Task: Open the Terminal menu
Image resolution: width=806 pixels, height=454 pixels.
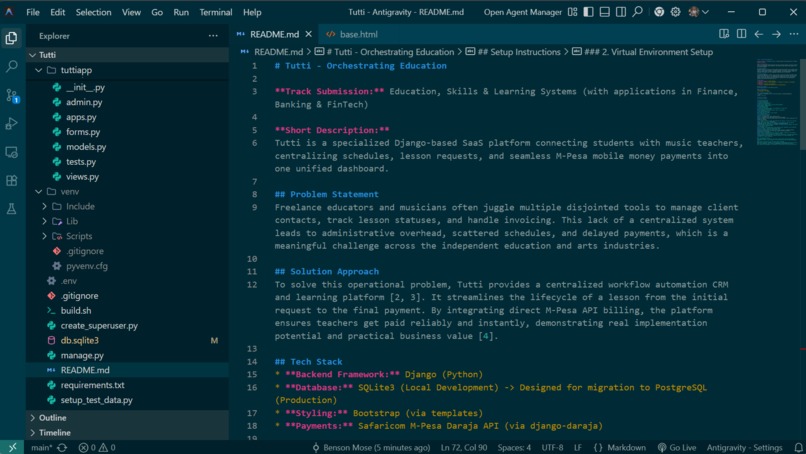Action: 216,12
